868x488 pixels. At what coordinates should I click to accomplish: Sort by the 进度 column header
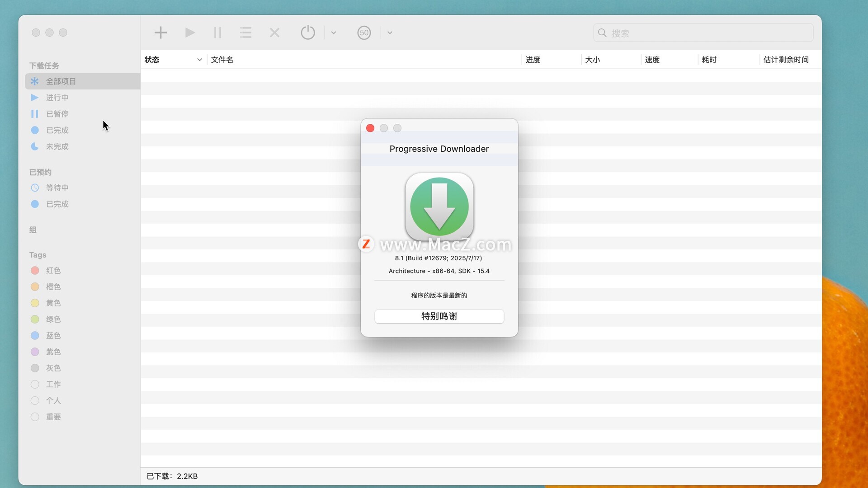(x=551, y=60)
